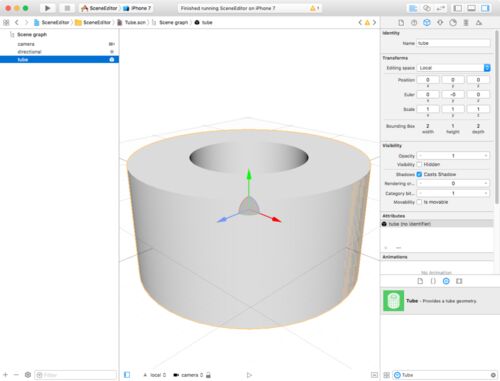Open the Quick Help inspector tab
Viewport: 500px width, 381px height.
[x=414, y=23]
